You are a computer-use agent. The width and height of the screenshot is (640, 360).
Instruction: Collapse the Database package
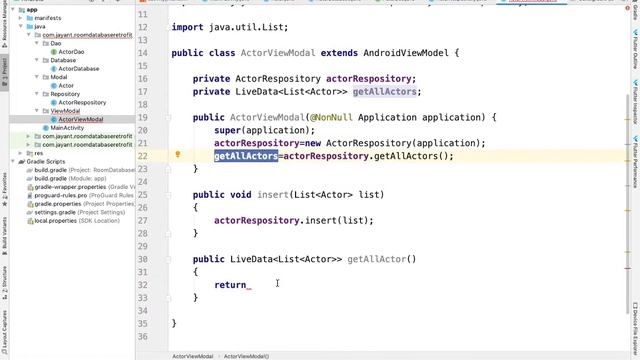[37, 60]
